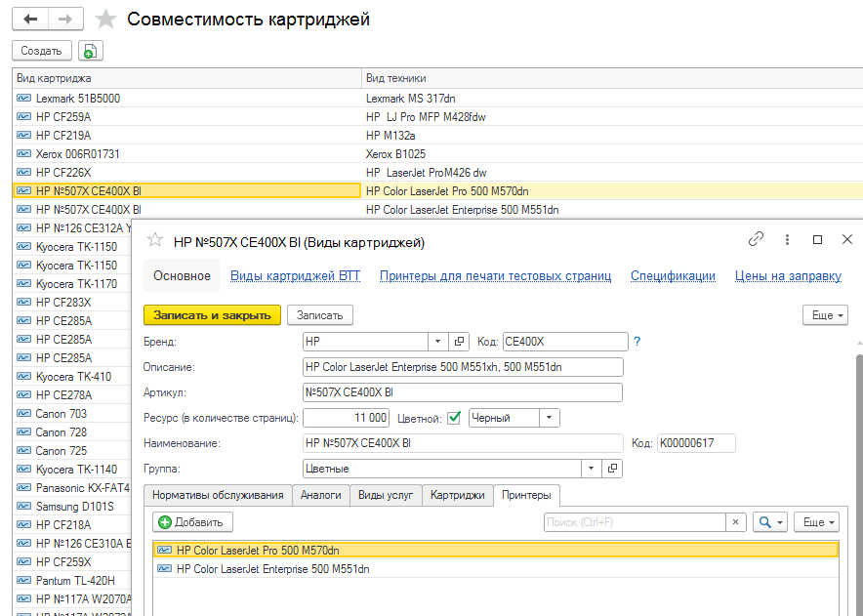The width and height of the screenshot is (863, 616).
Task: Expand the Бренд dropdown list
Action: pyautogui.click(x=437, y=342)
